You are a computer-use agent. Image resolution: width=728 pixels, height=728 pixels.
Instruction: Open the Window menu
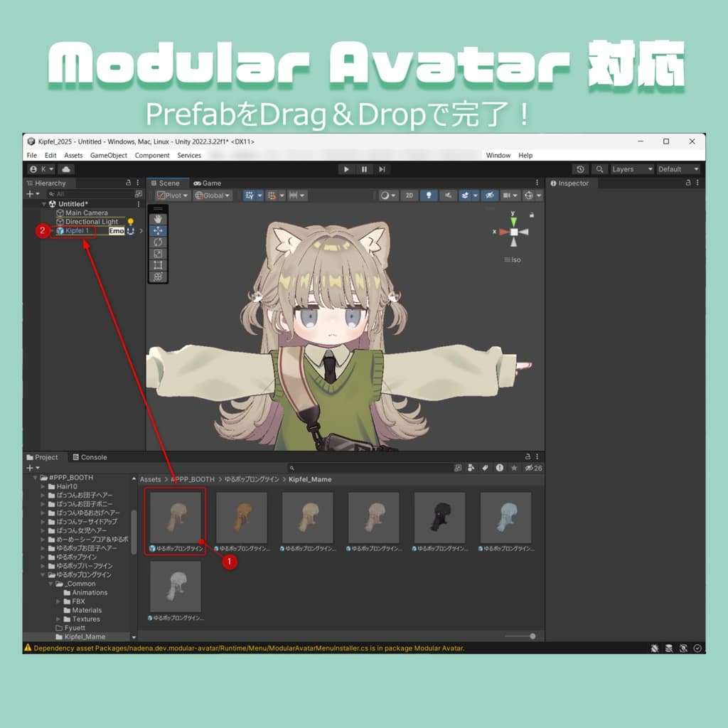tap(498, 156)
